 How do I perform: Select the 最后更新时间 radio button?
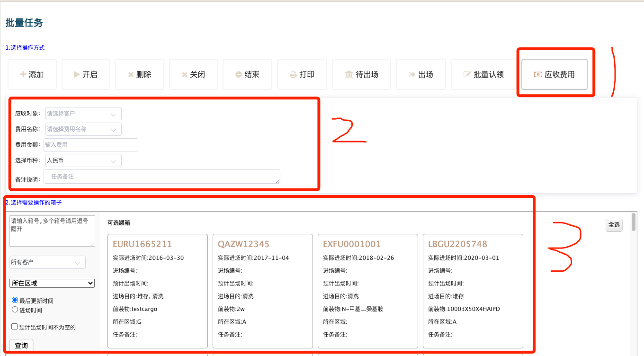tap(15, 300)
